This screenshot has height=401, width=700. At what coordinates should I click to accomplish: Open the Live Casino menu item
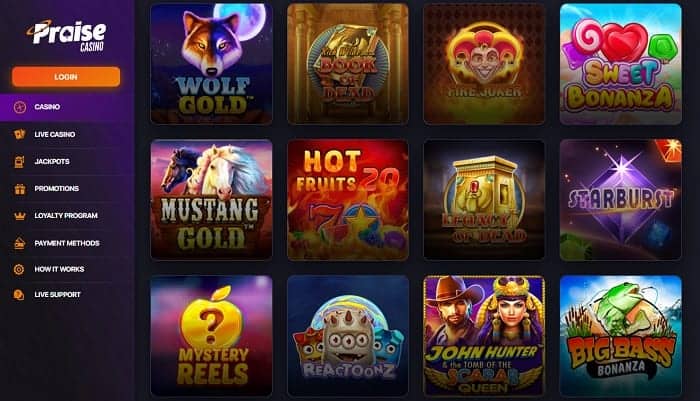coord(67,134)
